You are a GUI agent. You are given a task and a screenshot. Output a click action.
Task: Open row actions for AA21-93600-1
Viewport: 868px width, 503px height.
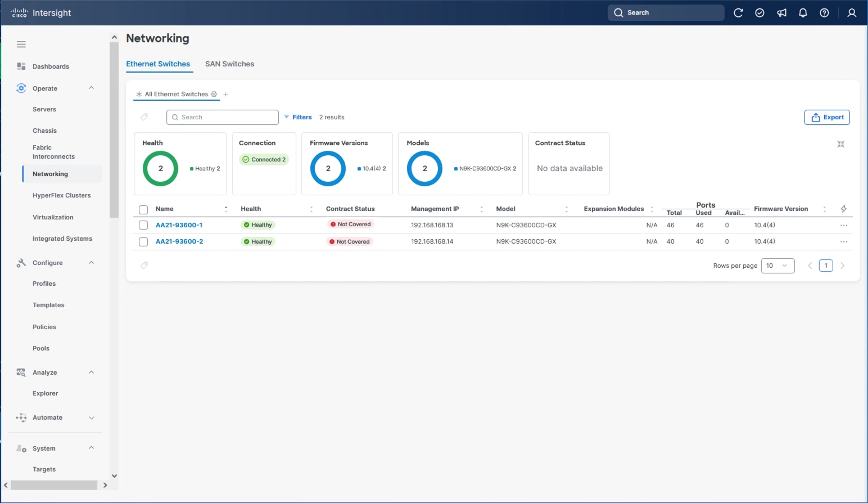[843, 225]
